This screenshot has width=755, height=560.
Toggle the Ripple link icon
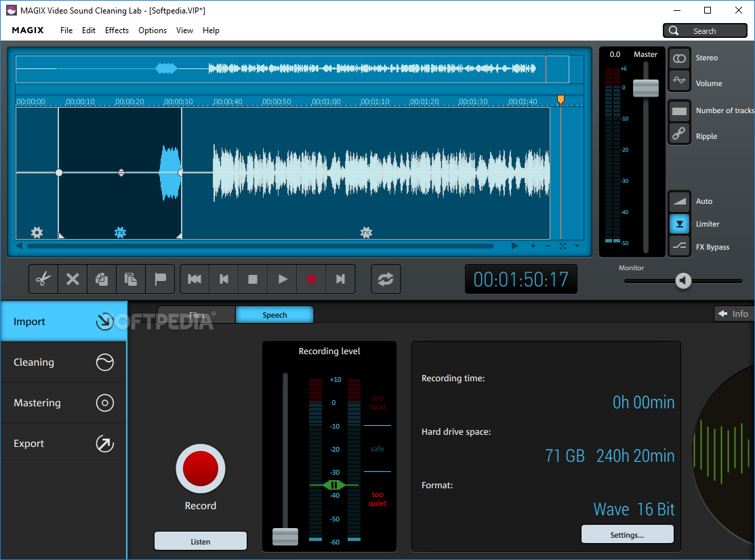679,133
